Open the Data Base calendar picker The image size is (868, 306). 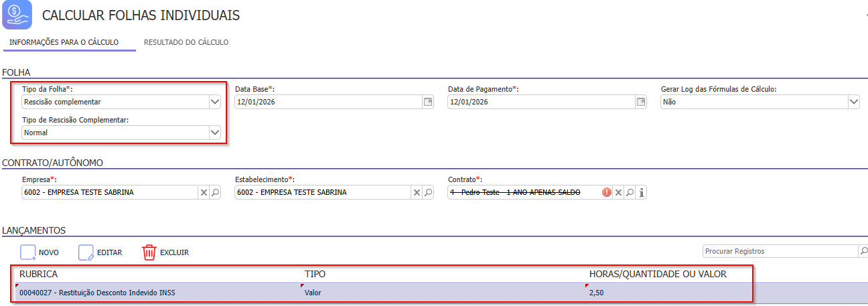428,102
